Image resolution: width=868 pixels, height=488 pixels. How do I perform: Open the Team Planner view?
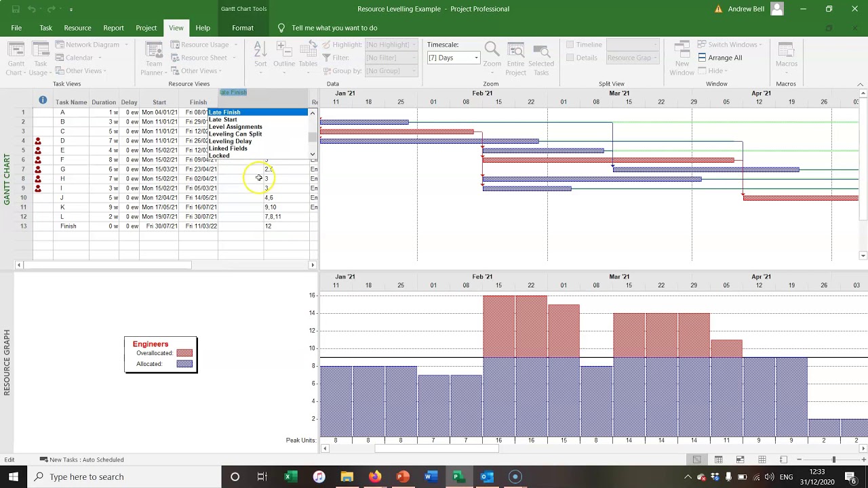coord(154,59)
